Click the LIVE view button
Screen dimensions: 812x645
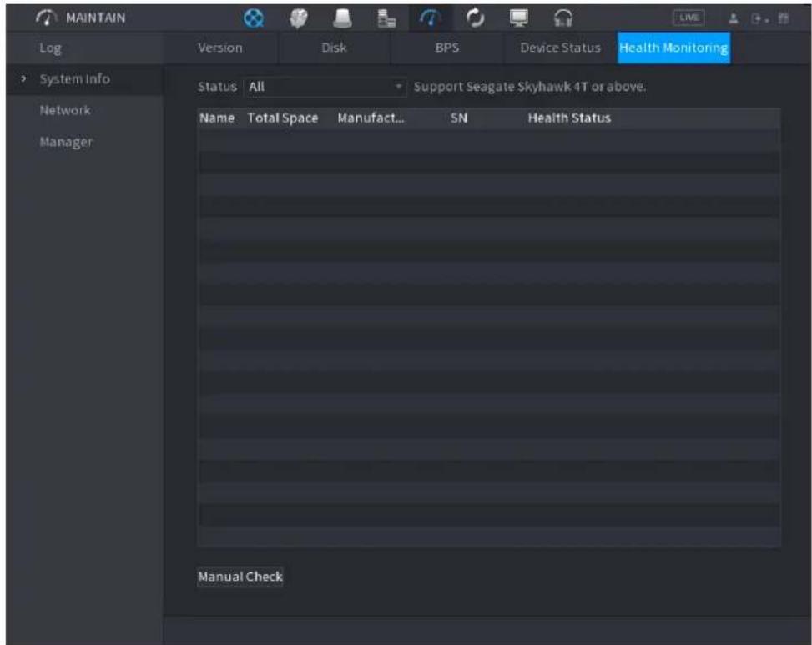[688, 18]
